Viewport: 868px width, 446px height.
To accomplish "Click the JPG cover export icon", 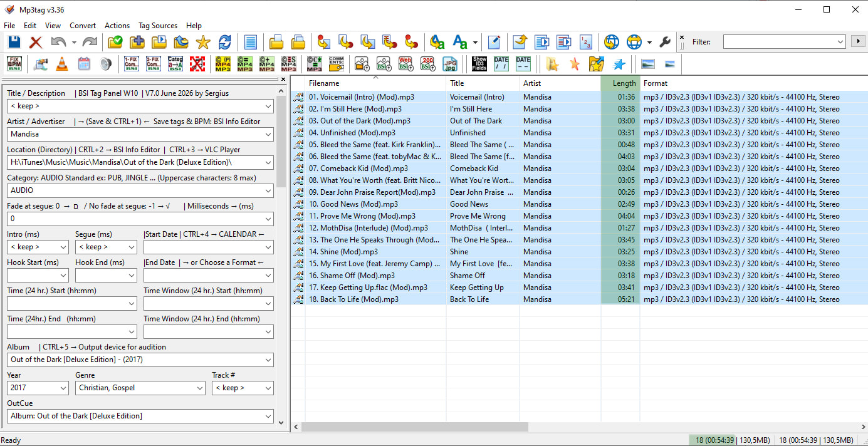I will click(x=450, y=63).
